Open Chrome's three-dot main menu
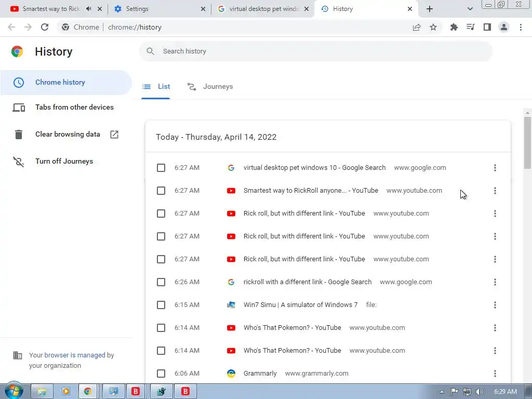Viewport: 532px width, 399px height. [x=521, y=27]
